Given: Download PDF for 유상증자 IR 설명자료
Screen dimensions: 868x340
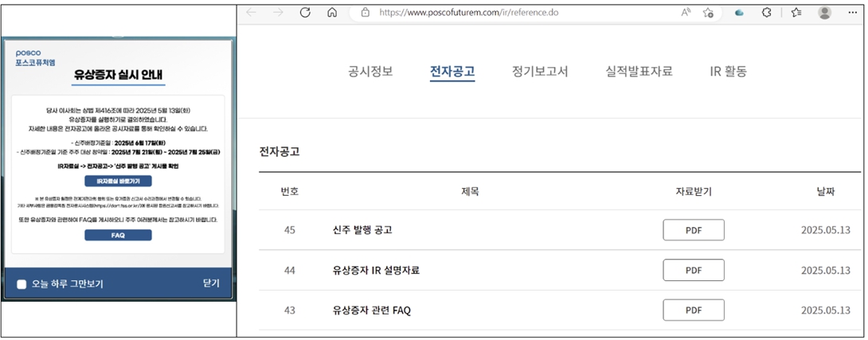Looking at the screenshot, I should [x=694, y=270].
